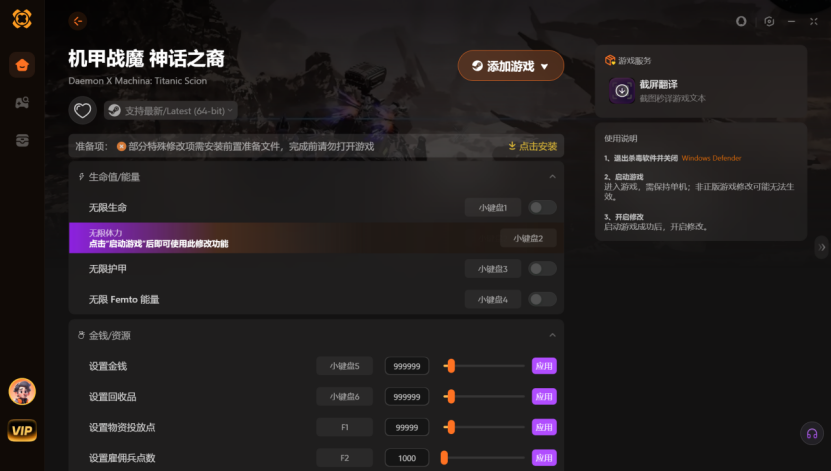Image resolution: width=831 pixels, height=471 pixels.
Task: Enable the 无限护甲 toggle
Action: click(542, 269)
